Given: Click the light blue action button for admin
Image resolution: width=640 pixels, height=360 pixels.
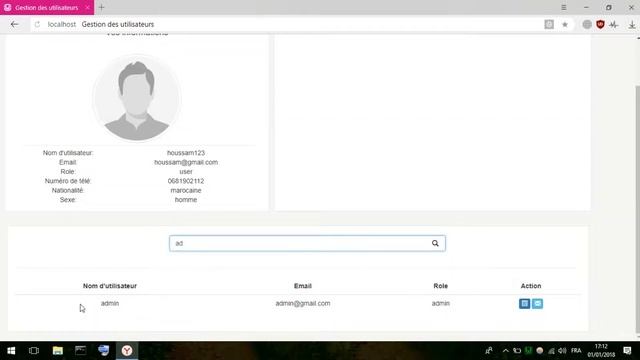Looking at the screenshot, I should [x=538, y=304].
